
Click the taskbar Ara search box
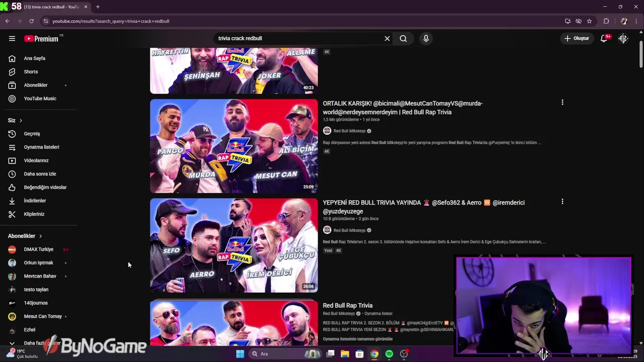point(285,354)
